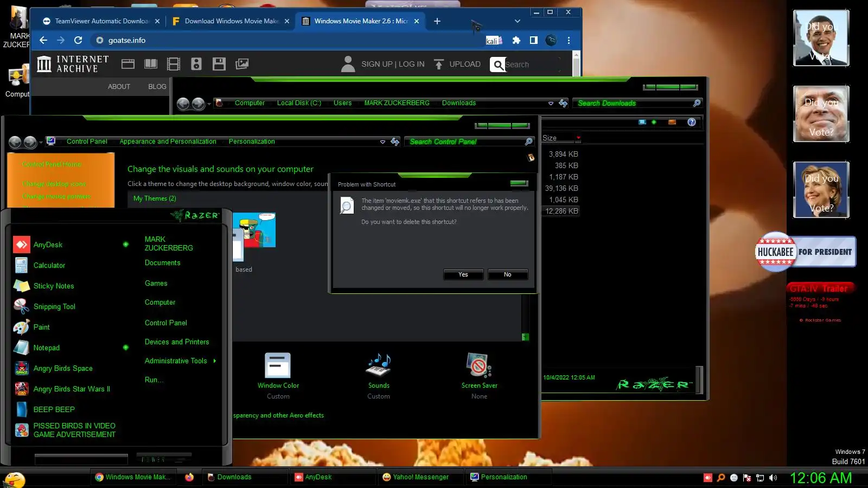This screenshot has height=488, width=868.
Task: Click the help icon in Downloads window
Action: coord(692,122)
